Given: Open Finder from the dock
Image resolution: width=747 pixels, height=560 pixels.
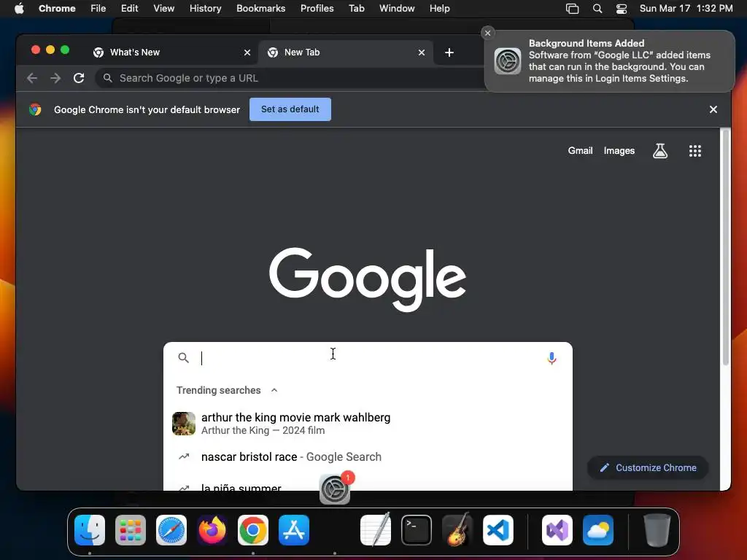Looking at the screenshot, I should [x=90, y=530].
